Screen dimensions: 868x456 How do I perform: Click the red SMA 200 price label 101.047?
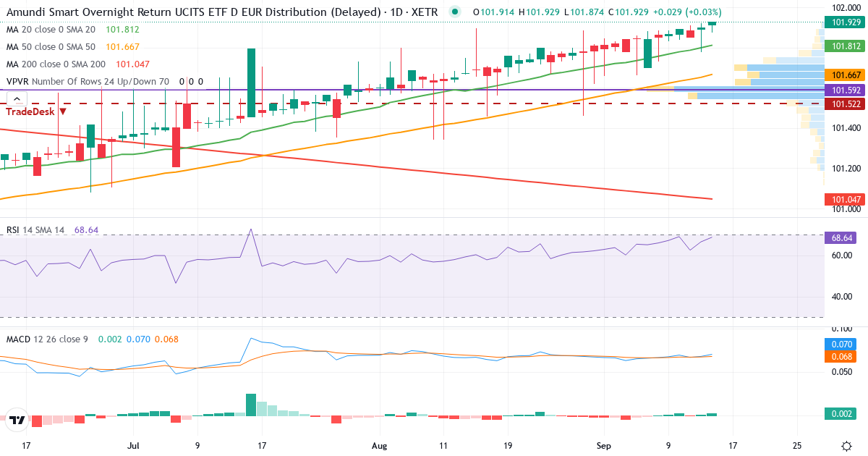click(846, 199)
